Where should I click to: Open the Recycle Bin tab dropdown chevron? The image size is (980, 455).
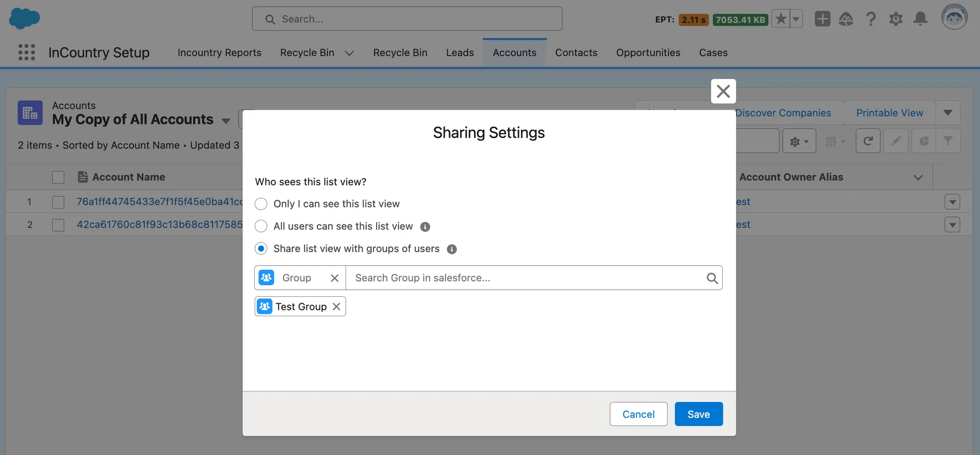tap(349, 53)
